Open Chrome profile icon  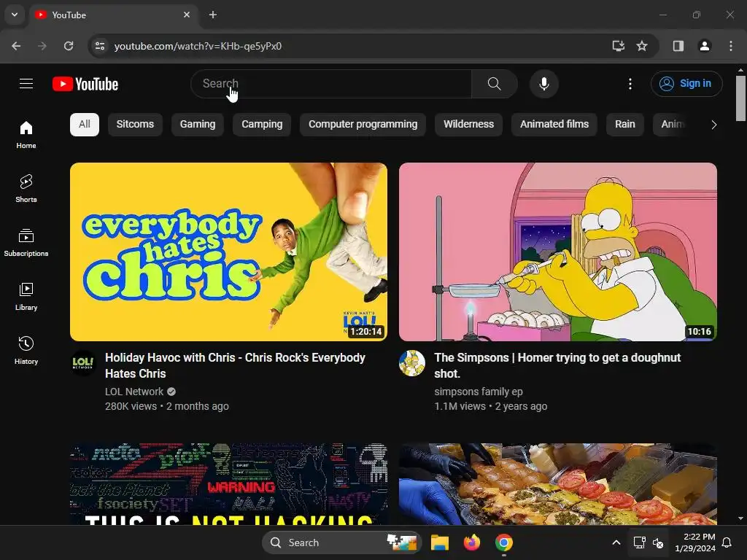pos(705,46)
